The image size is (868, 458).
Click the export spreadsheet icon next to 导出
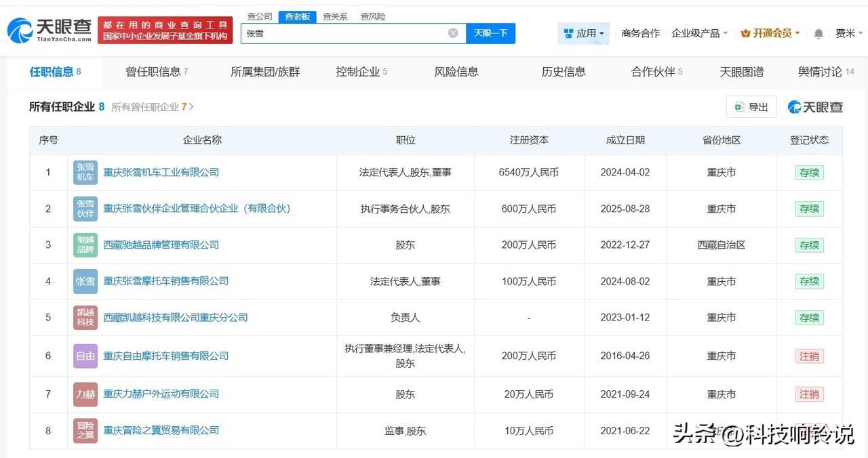(740, 106)
